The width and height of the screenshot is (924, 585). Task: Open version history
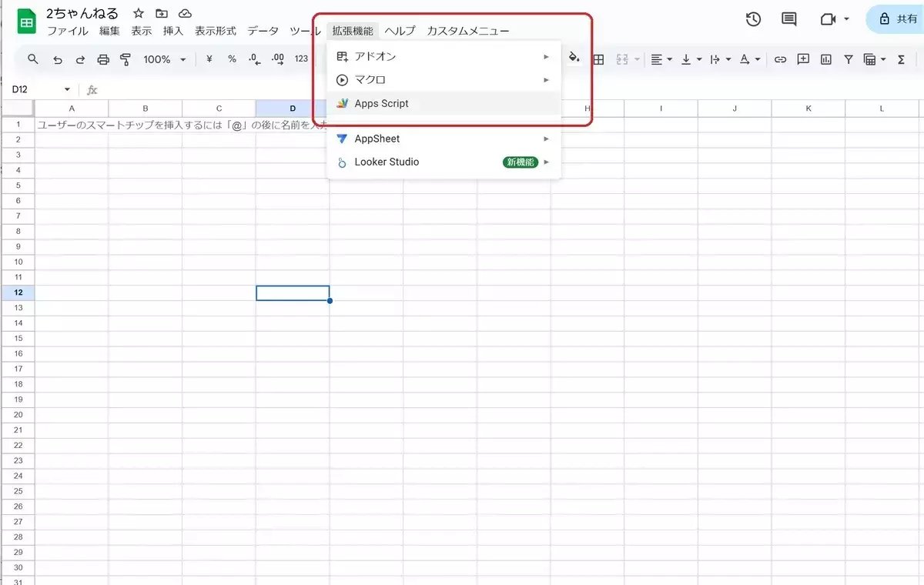coord(754,19)
